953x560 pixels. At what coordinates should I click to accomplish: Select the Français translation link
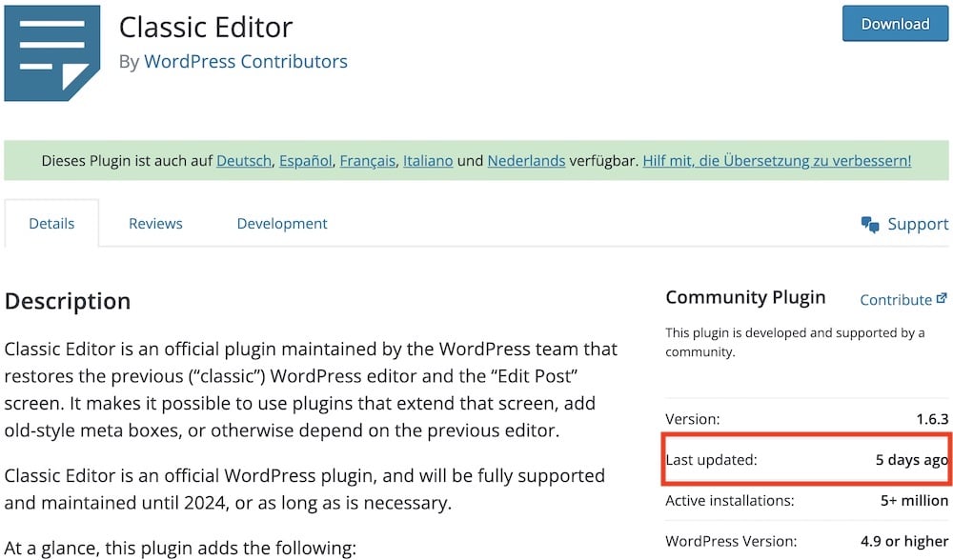click(x=368, y=160)
